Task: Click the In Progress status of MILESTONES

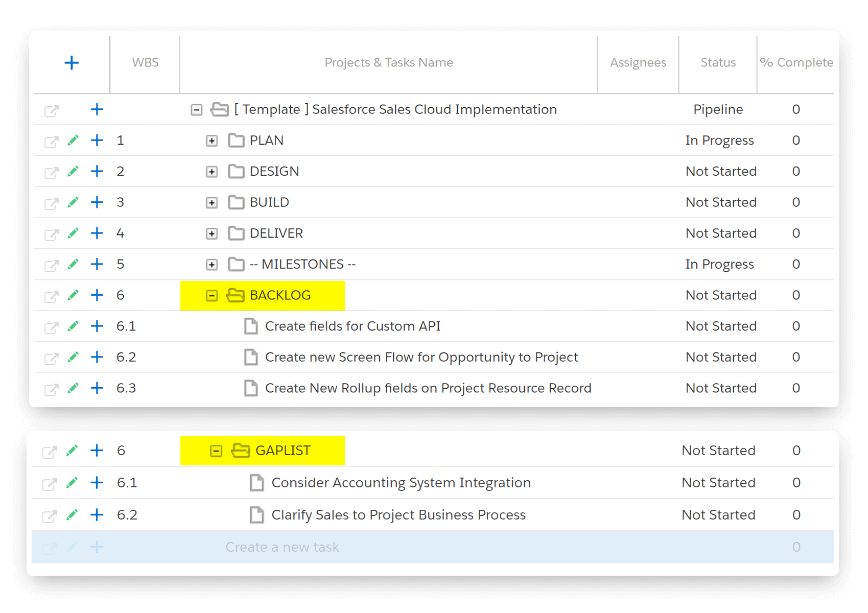Action: tap(719, 264)
